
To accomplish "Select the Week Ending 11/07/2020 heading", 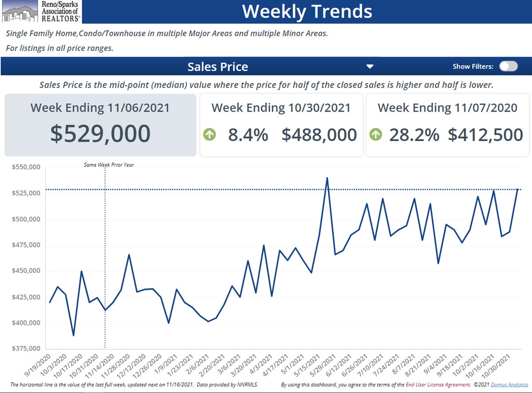I will click(x=447, y=108).
